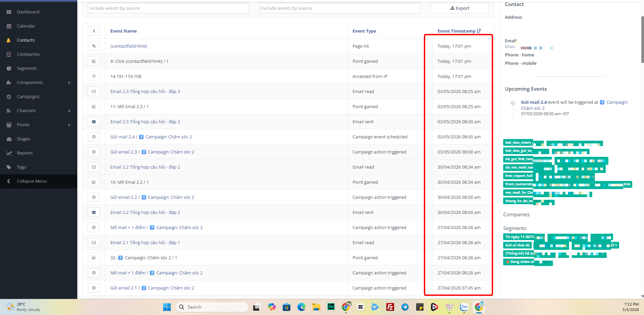
Task: Click calculator icon on '10: Mở Emal 2.2' row
Action: pos(94,182)
